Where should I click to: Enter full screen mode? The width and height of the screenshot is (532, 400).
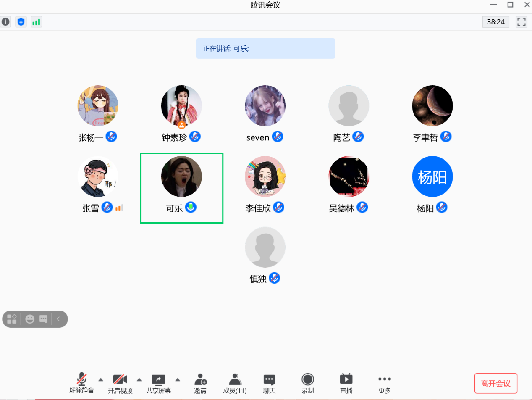(x=522, y=22)
